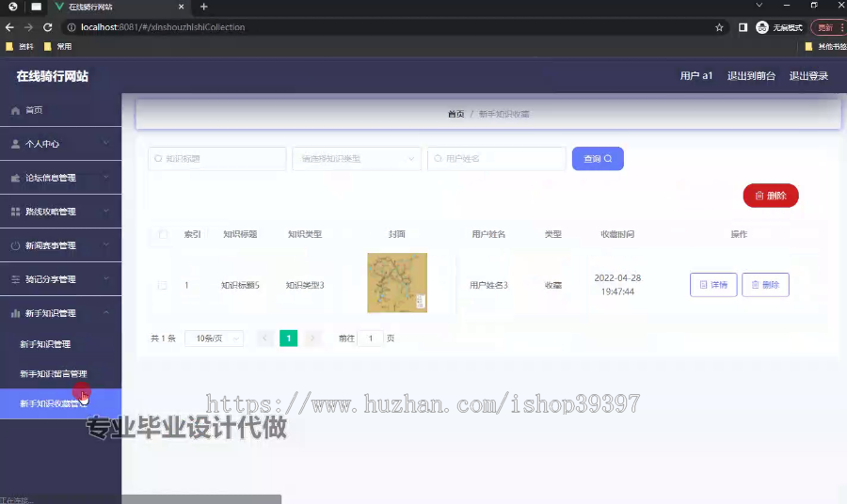
Task: Click the go-to page number input
Action: tap(371, 339)
